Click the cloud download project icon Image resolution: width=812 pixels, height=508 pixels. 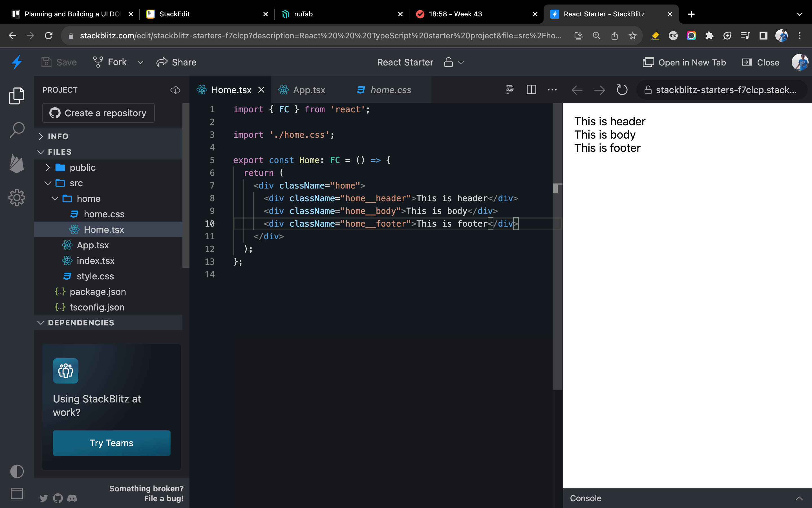[175, 90]
